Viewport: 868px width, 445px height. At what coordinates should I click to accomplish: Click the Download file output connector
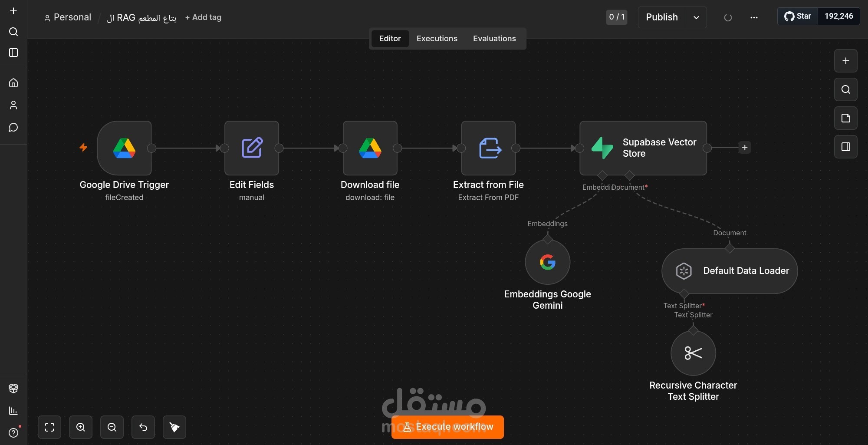pyautogui.click(x=397, y=148)
